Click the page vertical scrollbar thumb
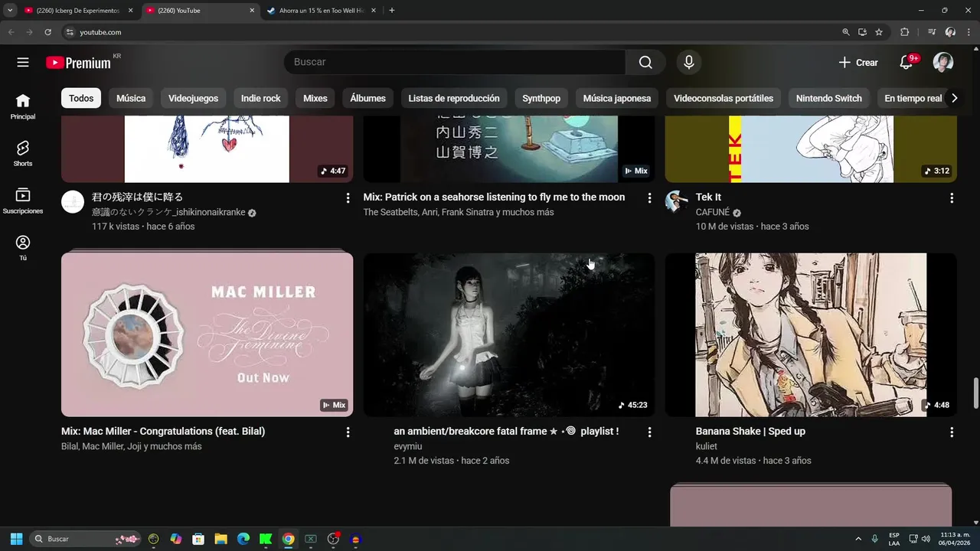Viewport: 980px width, 551px height. pos(975,393)
